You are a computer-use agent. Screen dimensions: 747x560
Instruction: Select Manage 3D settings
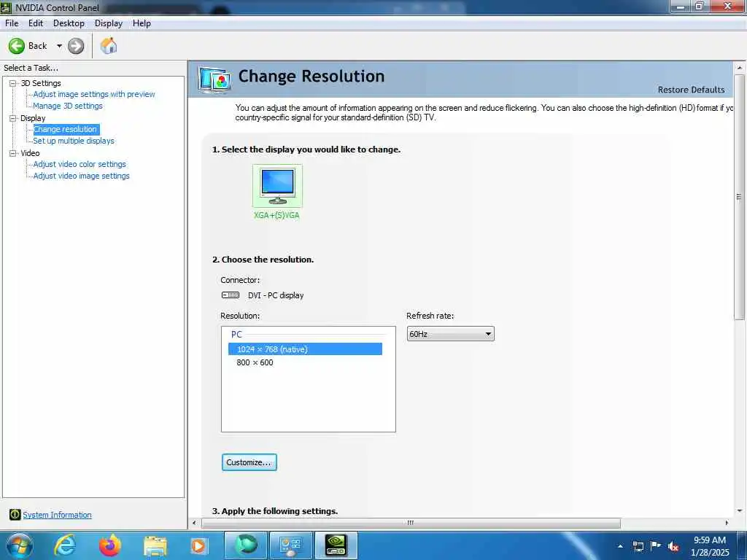pos(68,106)
